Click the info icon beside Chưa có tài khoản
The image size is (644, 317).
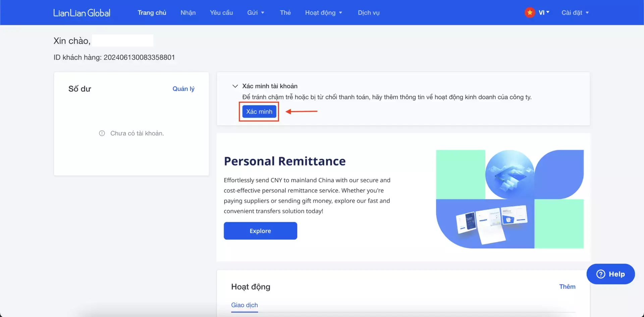(102, 133)
